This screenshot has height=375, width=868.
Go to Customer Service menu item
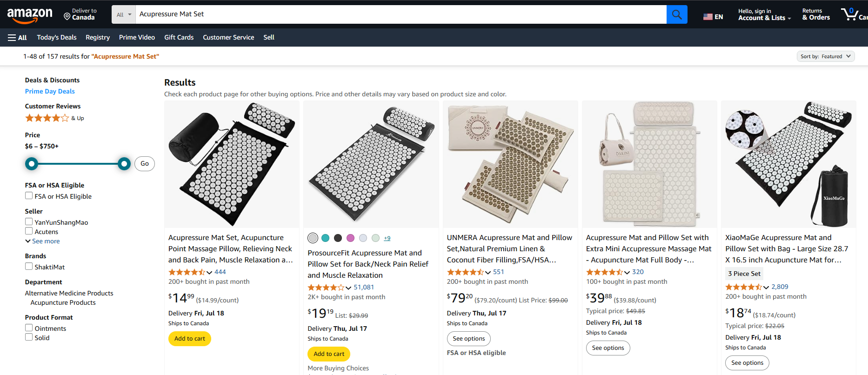(228, 38)
